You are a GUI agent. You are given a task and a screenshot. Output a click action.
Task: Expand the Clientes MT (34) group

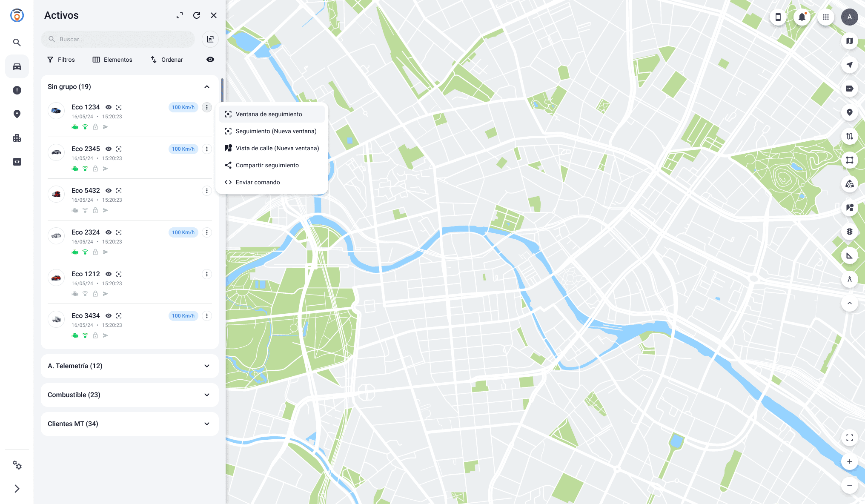point(207,424)
